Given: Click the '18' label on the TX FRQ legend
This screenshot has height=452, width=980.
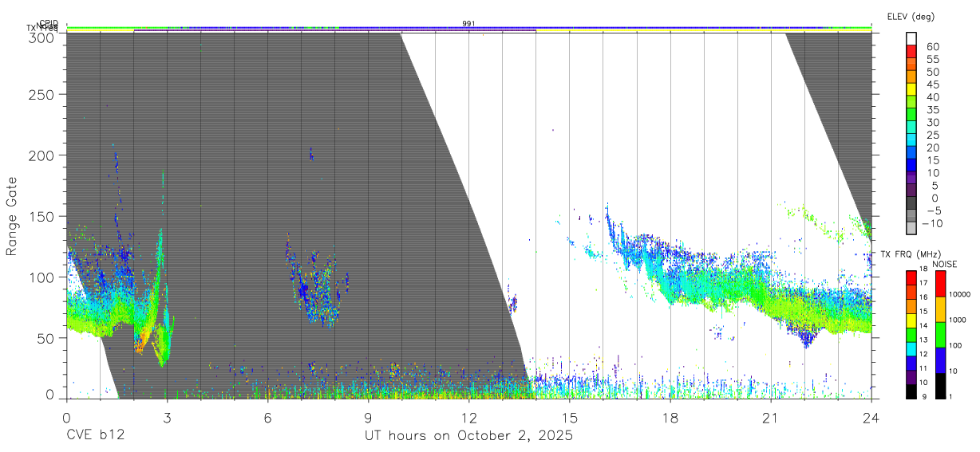Looking at the screenshot, I should tap(923, 269).
